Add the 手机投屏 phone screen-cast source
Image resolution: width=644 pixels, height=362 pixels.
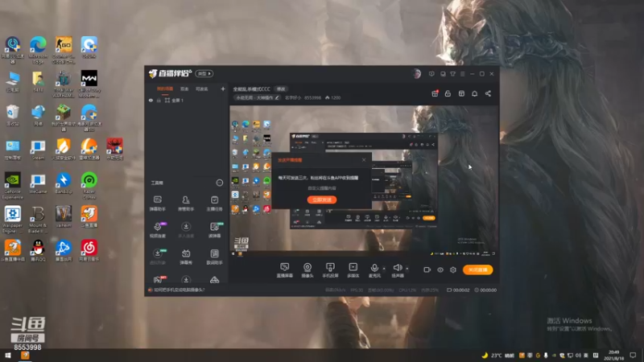[x=330, y=270]
